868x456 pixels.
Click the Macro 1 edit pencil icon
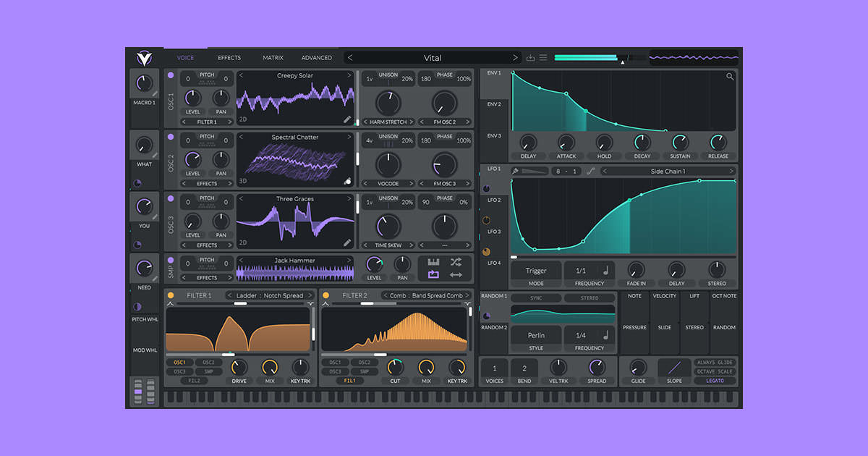(155, 94)
